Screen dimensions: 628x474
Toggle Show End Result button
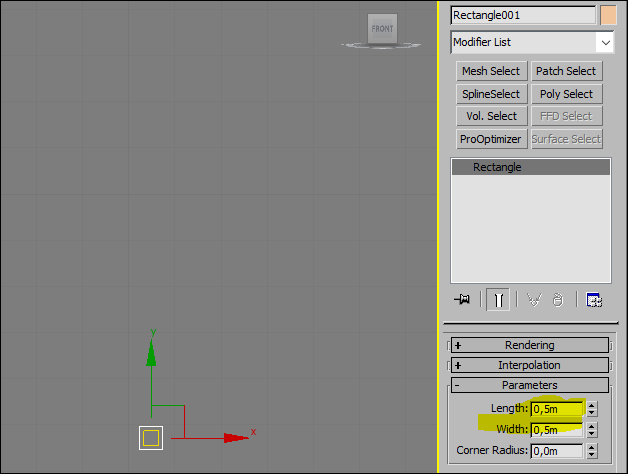click(498, 299)
